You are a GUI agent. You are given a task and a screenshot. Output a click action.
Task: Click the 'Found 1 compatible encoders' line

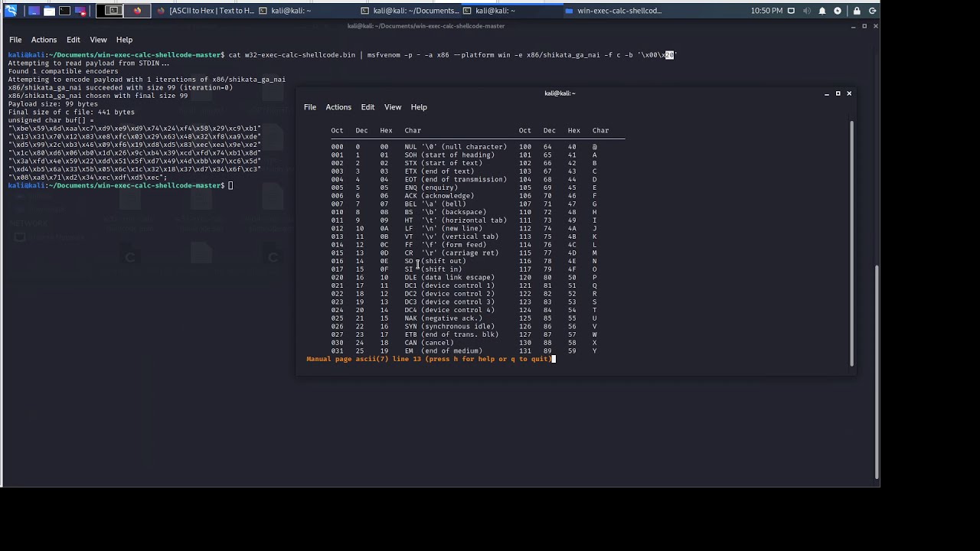[63, 71]
